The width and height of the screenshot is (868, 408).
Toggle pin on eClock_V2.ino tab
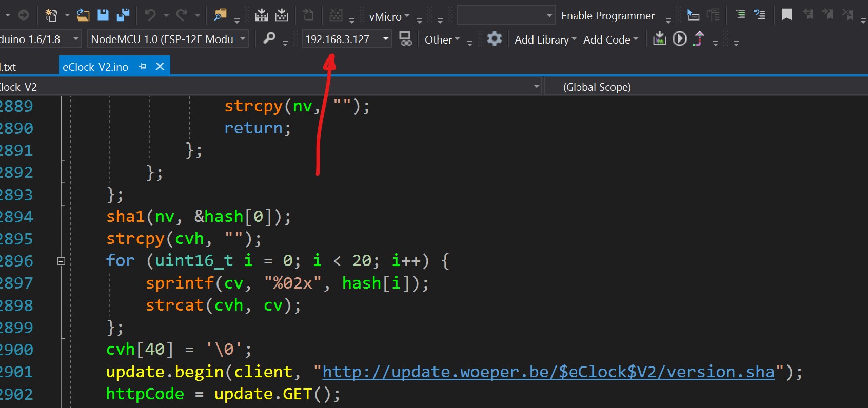click(143, 67)
